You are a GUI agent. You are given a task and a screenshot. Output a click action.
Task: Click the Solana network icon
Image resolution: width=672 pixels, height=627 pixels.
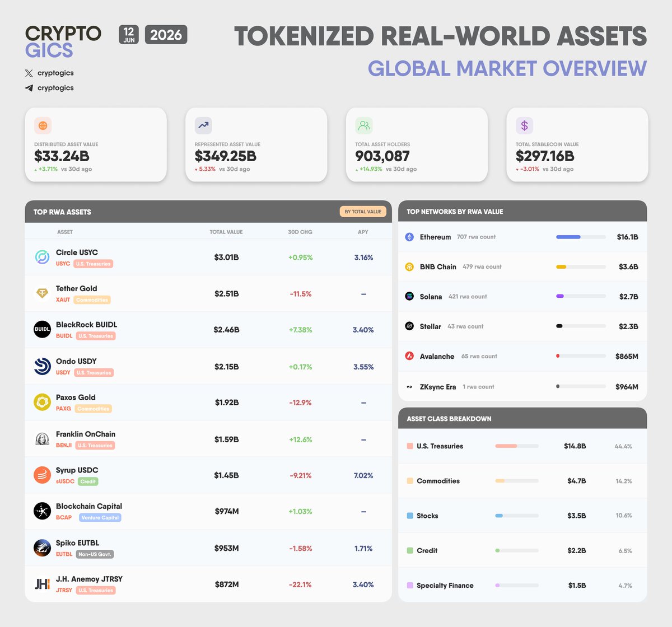click(409, 296)
